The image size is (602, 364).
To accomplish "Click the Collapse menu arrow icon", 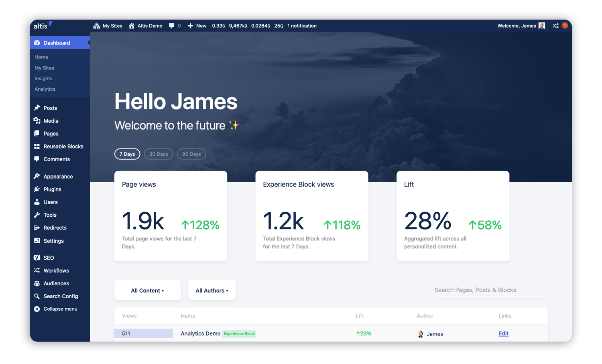I will coord(37,309).
